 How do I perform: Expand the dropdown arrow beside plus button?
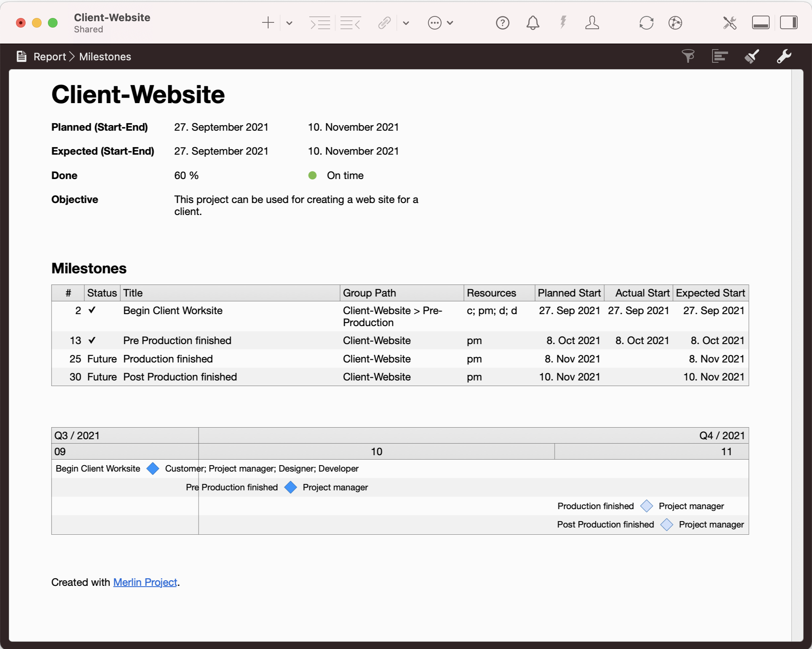pyautogui.click(x=289, y=23)
